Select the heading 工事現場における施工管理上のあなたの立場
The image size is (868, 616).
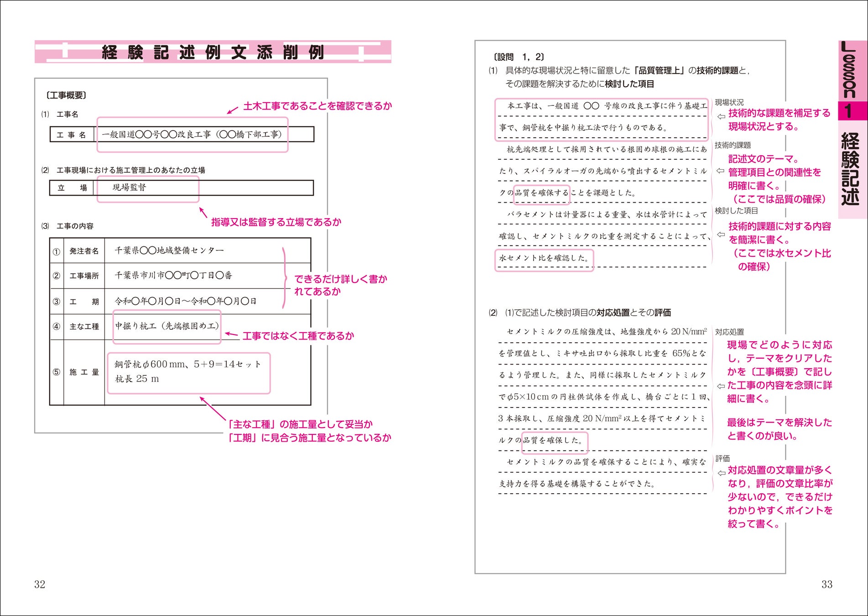point(130,170)
